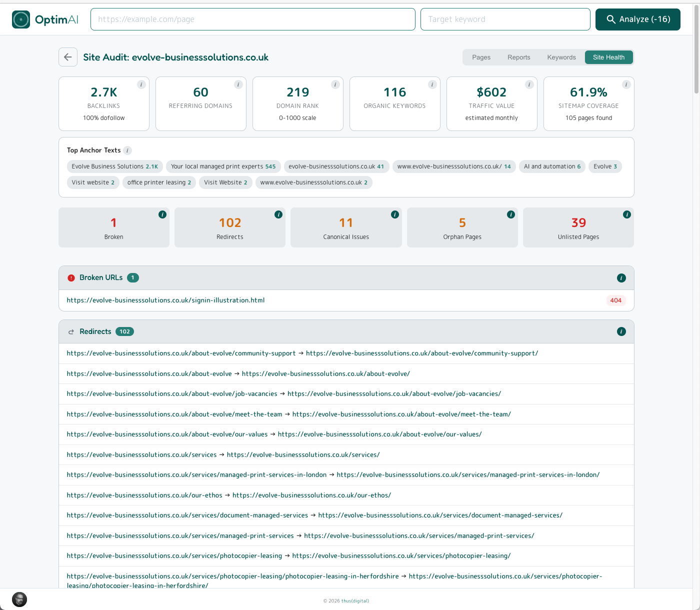Image resolution: width=700 pixels, height=610 pixels.
Task: Click the 404 status badge
Action: (616, 300)
